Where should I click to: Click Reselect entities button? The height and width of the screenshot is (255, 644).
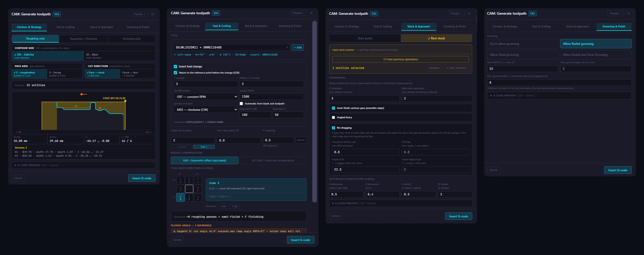[434, 68]
